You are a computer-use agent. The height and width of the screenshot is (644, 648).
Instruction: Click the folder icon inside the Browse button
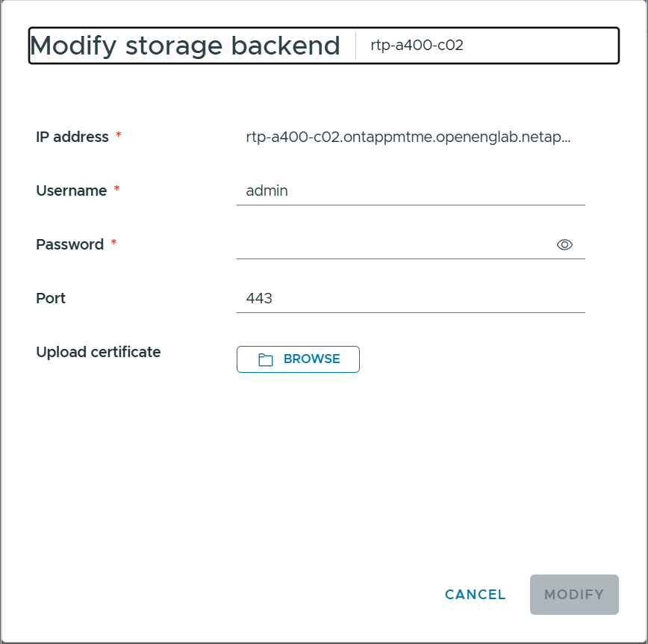(x=265, y=359)
